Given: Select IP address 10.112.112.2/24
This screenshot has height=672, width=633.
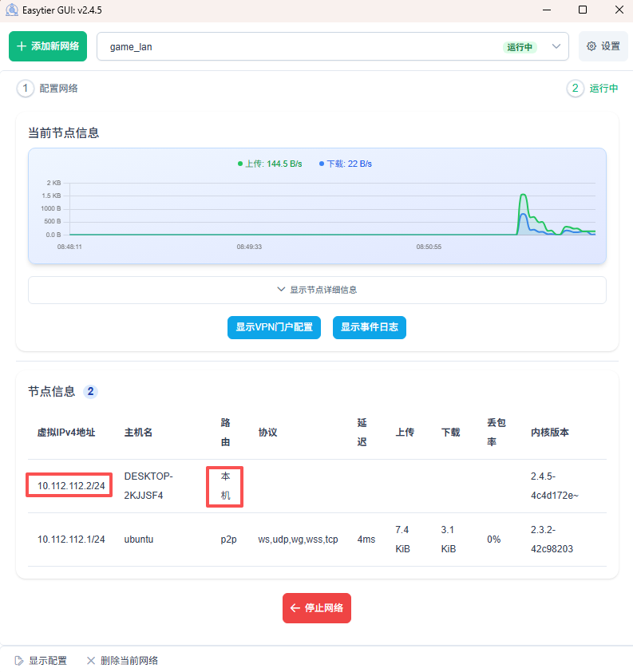Looking at the screenshot, I should (x=71, y=486).
